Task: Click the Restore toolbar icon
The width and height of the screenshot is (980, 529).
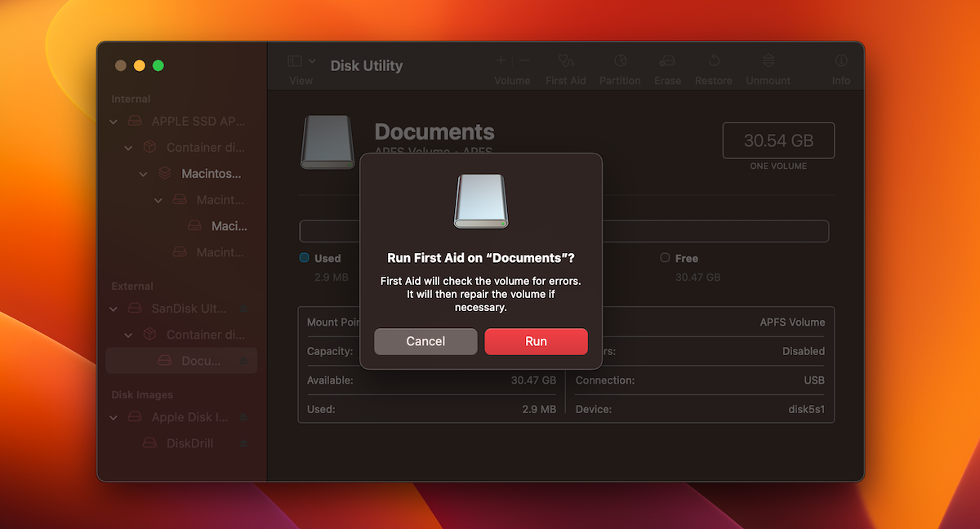Action: click(713, 61)
